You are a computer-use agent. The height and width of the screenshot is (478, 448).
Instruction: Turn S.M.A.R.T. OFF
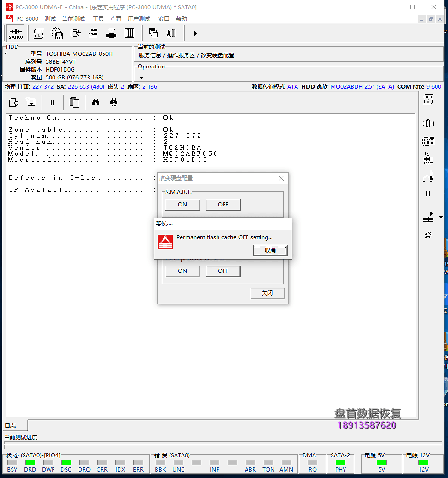223,205
